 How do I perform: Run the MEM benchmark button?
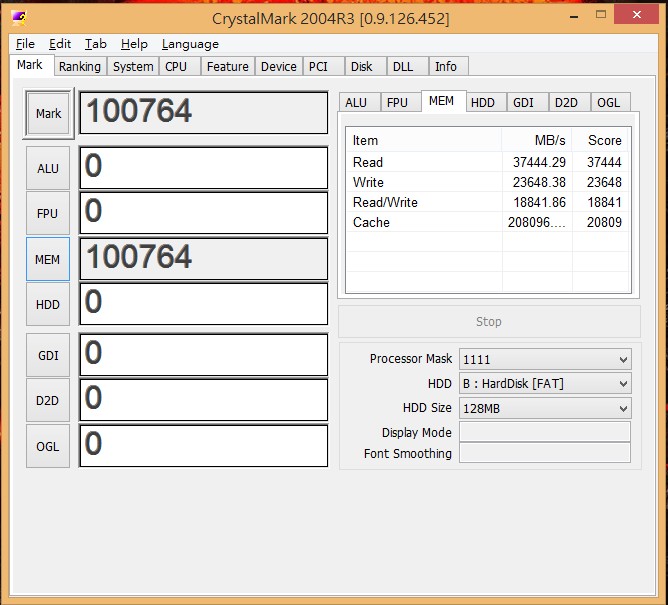(48, 259)
